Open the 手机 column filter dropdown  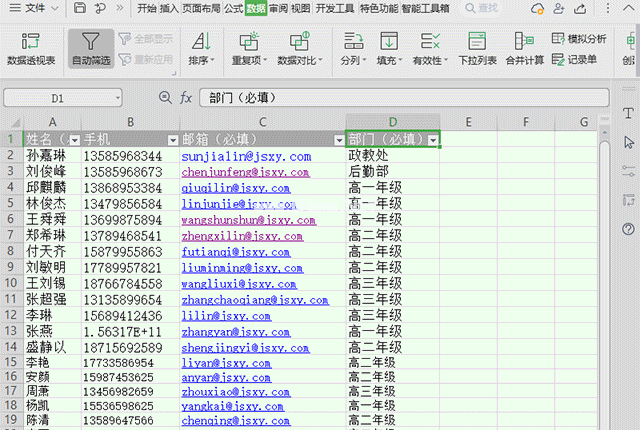point(173,140)
